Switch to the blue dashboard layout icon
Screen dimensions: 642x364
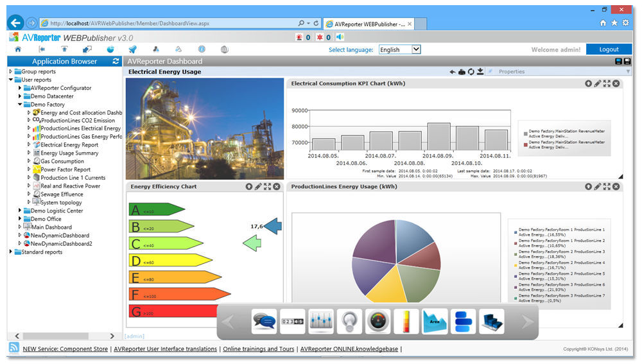[619, 61]
